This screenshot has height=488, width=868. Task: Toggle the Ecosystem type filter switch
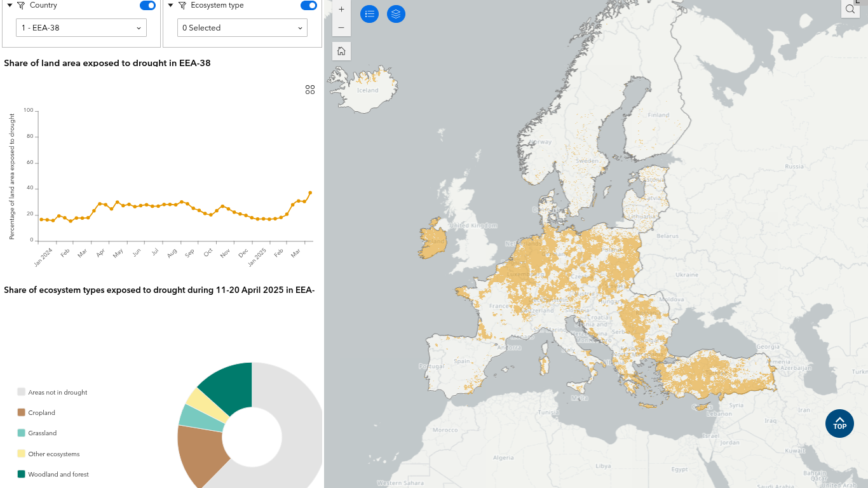point(308,6)
